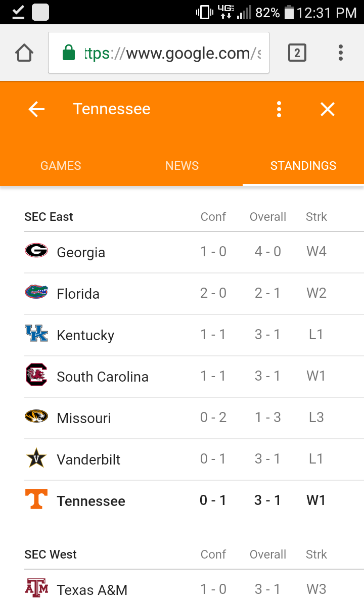
Task: Tap the Chrome home icon
Action: click(x=24, y=53)
